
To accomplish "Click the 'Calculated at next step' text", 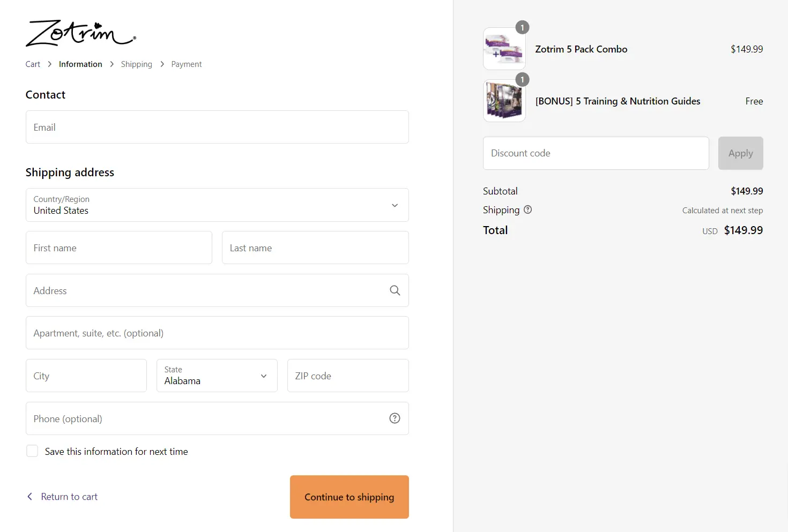I will click(x=723, y=211).
